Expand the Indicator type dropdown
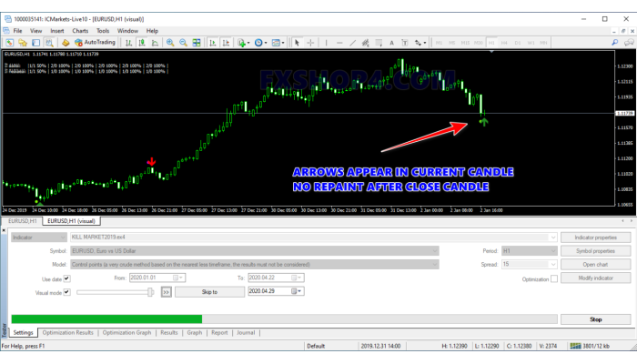This screenshot has width=637, height=364. click(61, 237)
